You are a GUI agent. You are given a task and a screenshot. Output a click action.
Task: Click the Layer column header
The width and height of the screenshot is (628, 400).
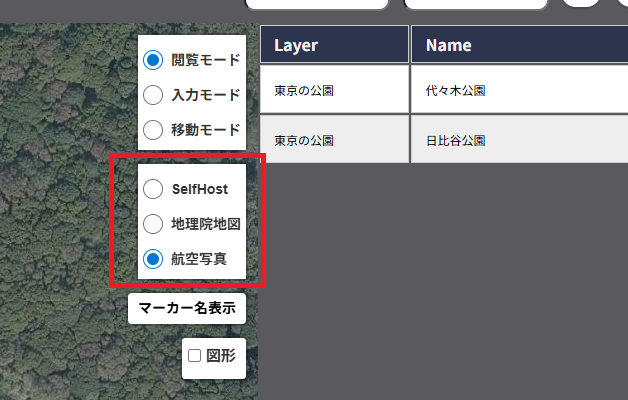tap(334, 44)
